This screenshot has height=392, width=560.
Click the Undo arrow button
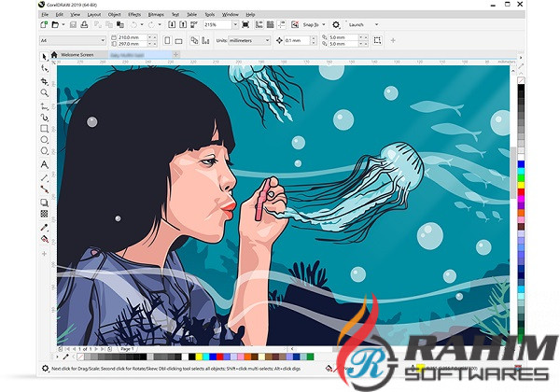point(133,24)
